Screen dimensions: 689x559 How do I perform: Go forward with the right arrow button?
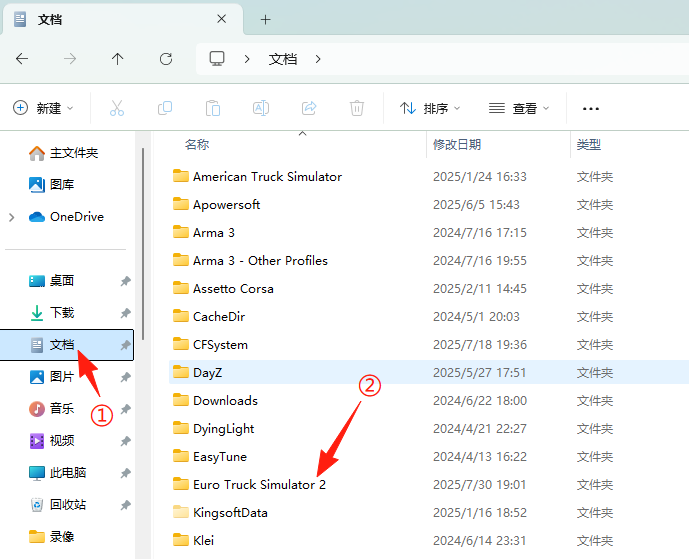70,58
